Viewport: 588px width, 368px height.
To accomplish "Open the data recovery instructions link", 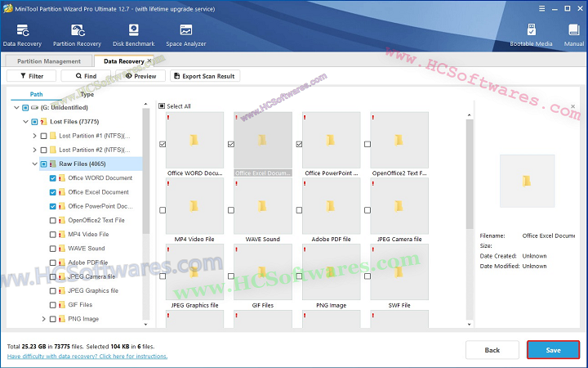I will pyautogui.click(x=87, y=357).
